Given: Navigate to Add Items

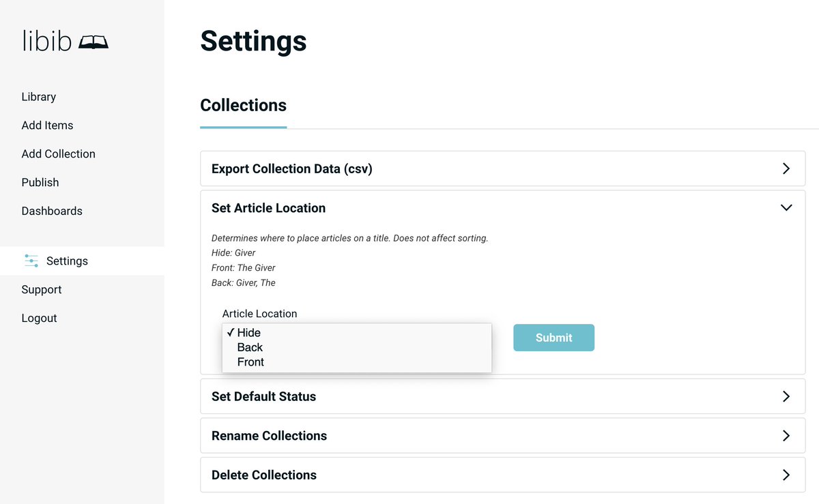Looking at the screenshot, I should pyautogui.click(x=47, y=125).
